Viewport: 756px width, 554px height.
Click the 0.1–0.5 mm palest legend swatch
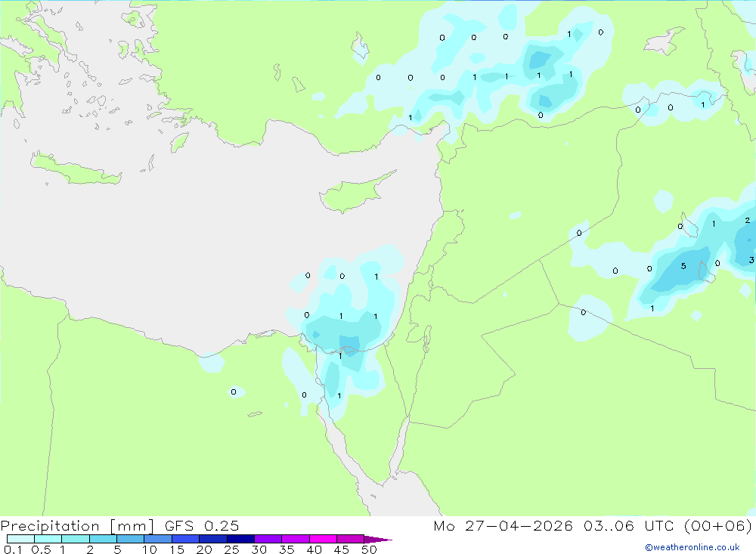point(20,539)
